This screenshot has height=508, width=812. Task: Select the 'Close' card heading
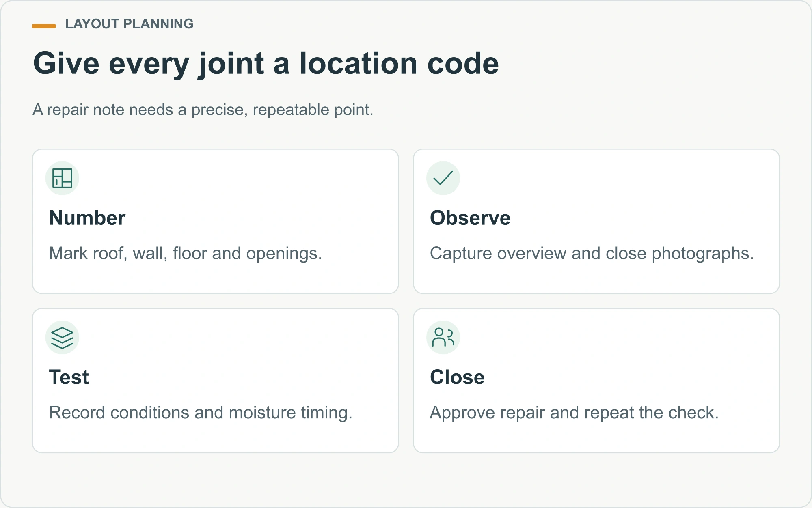(457, 377)
